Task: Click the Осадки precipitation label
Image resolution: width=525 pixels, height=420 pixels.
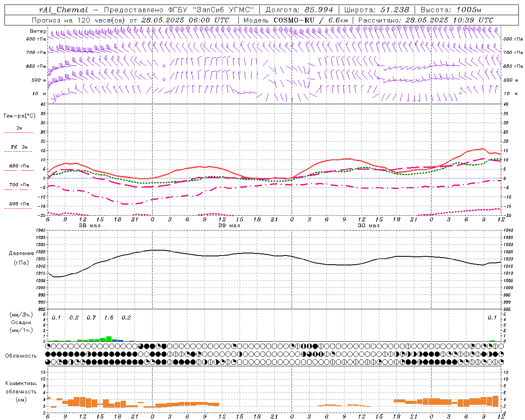Action: (21, 322)
